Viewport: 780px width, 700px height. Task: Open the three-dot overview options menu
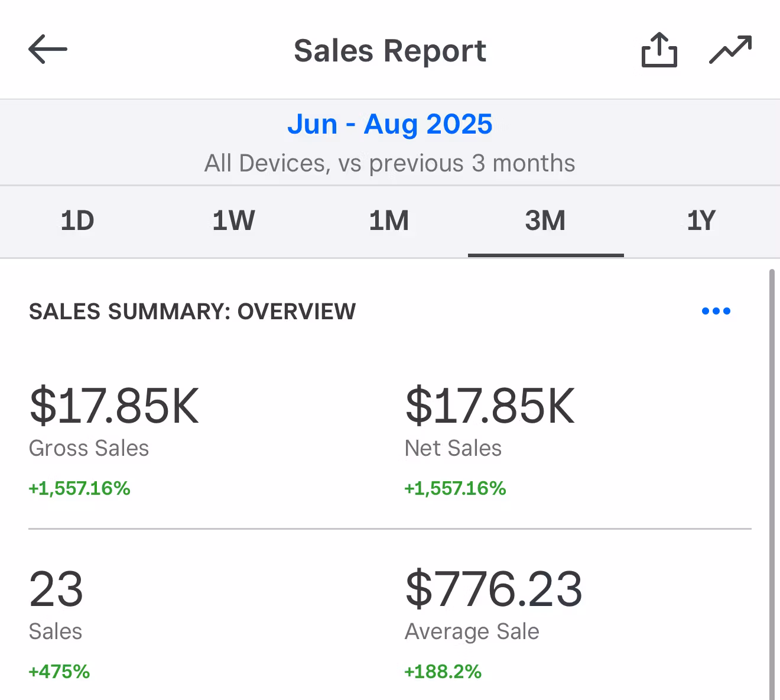[716, 311]
